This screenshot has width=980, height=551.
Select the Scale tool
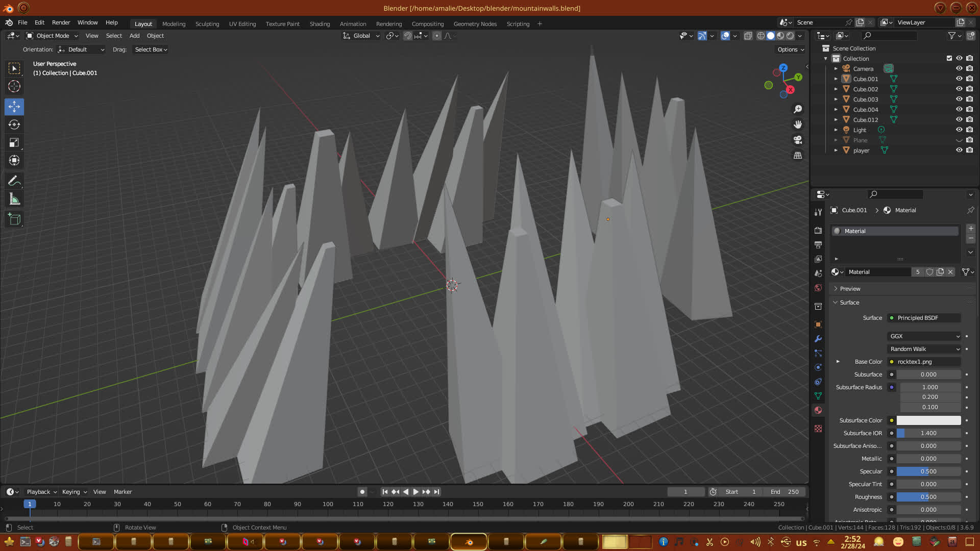tap(14, 143)
